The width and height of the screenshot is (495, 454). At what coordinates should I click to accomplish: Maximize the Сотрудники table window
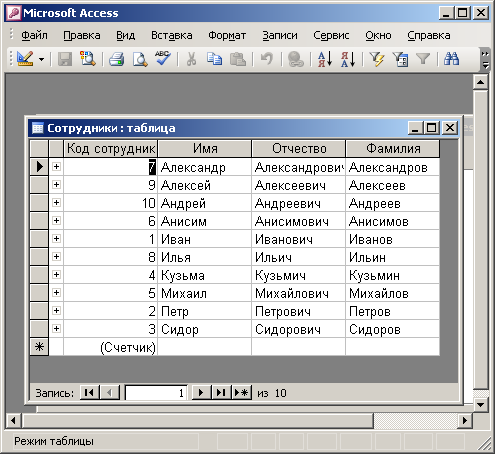tap(432, 128)
